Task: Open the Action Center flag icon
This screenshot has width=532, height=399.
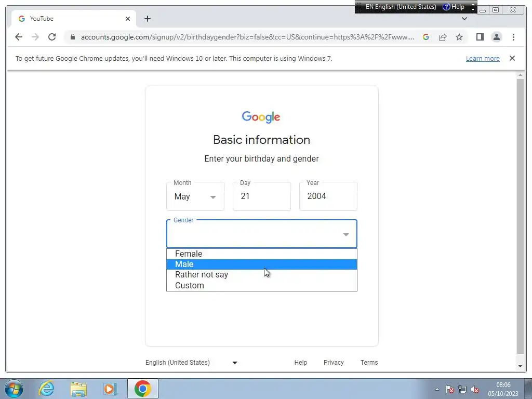Action: [x=450, y=389]
